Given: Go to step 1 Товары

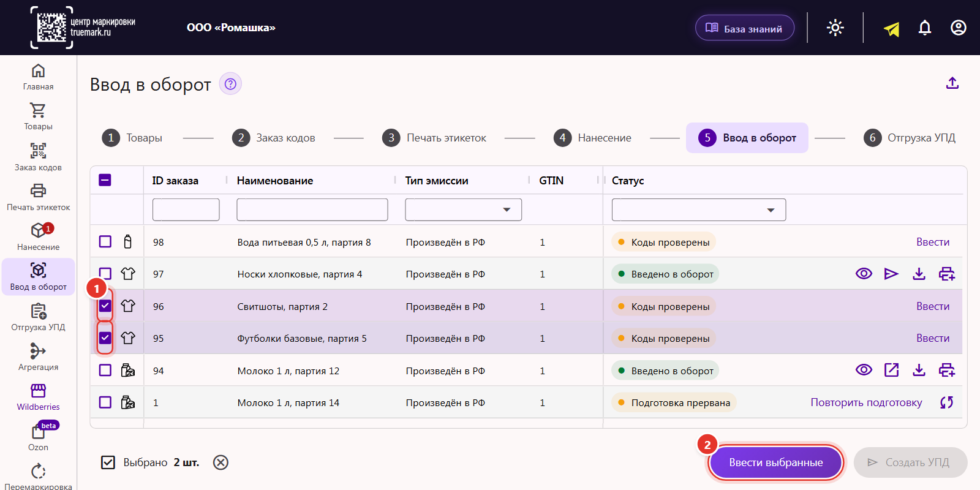Looking at the screenshot, I should coord(132,138).
